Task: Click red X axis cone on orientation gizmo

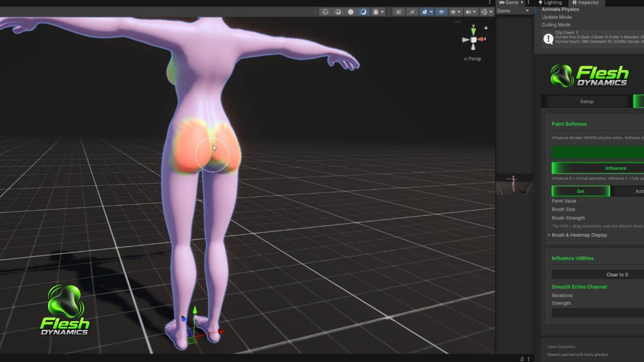Action: tap(481, 39)
